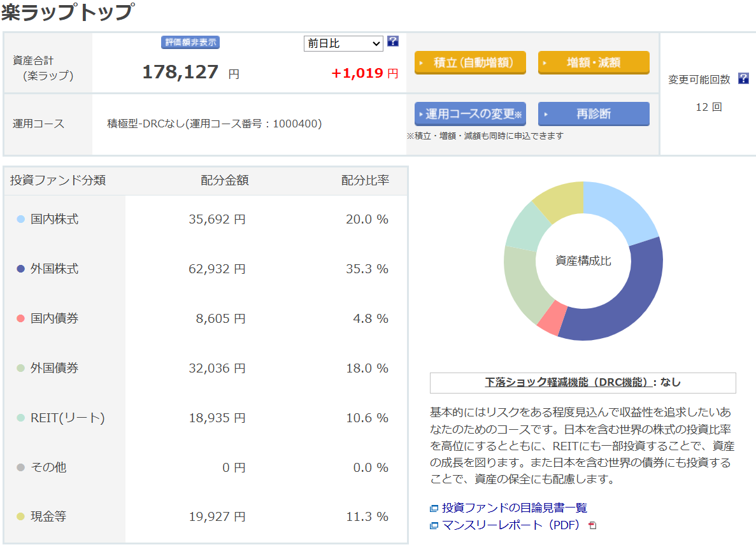Click the help icon next to 前日比 dropdown
756x547 pixels.
pyautogui.click(x=393, y=41)
